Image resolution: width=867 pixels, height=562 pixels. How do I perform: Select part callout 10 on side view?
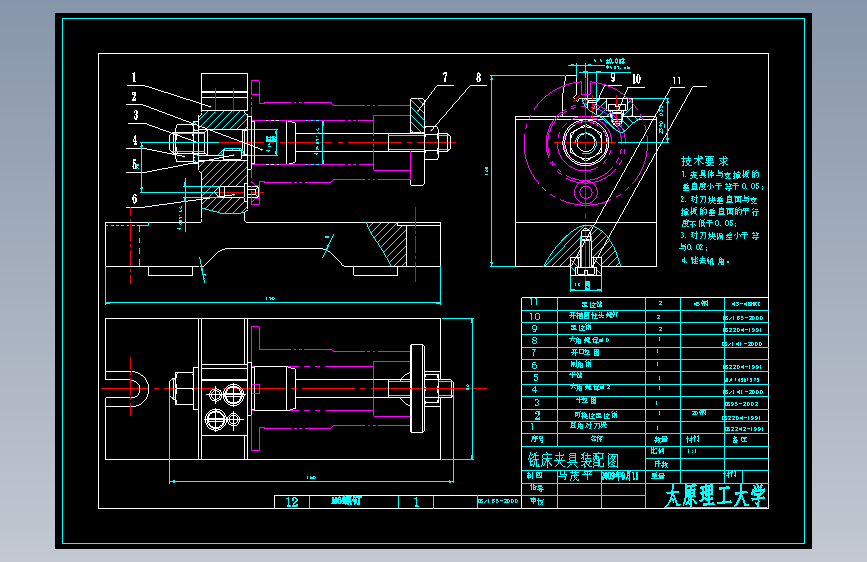(636, 79)
